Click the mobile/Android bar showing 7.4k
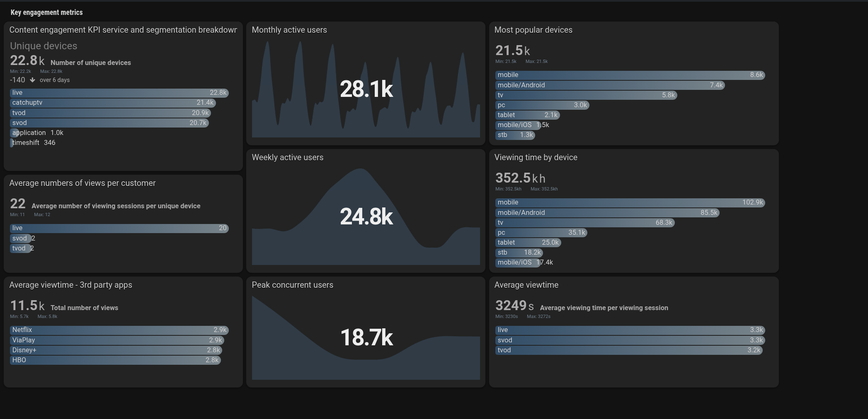 click(609, 85)
